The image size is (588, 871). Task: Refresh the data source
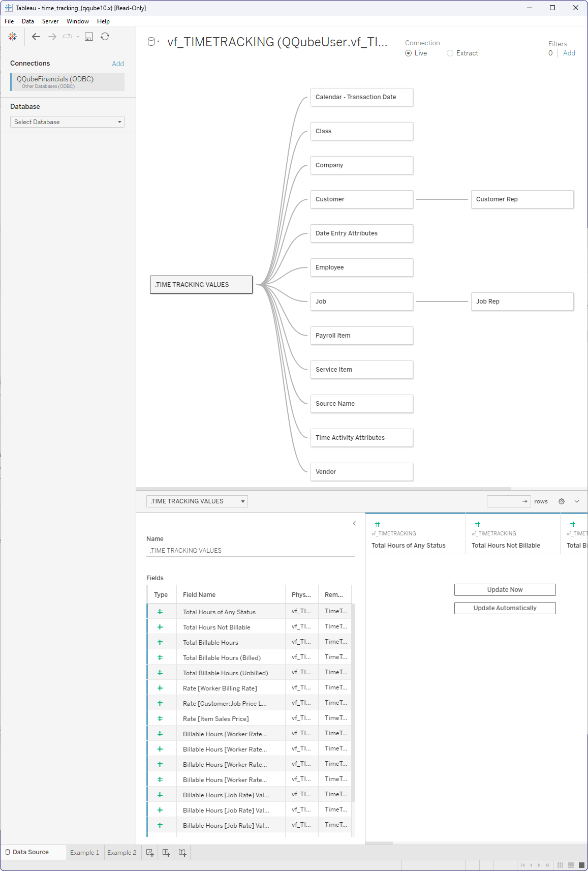(x=105, y=37)
